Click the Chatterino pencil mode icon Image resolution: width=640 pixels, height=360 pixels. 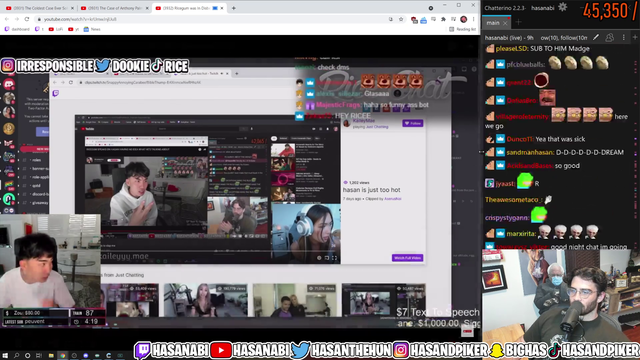596,38
